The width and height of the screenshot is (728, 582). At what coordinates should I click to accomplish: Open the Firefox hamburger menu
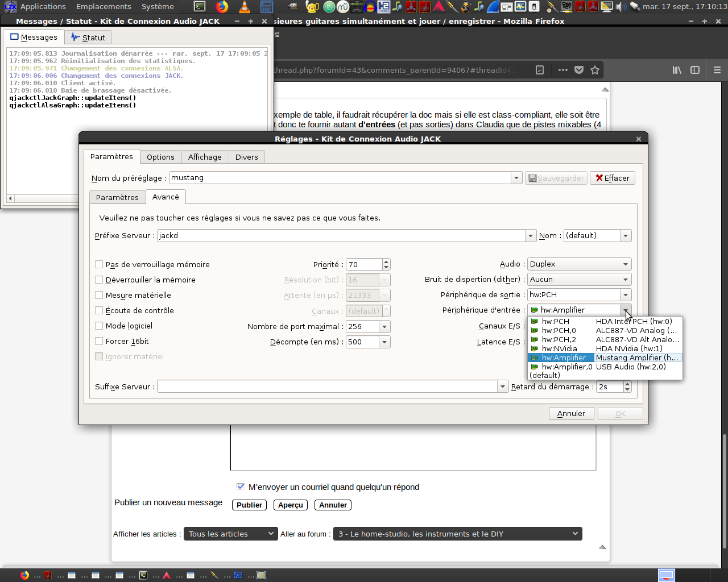tap(717, 70)
